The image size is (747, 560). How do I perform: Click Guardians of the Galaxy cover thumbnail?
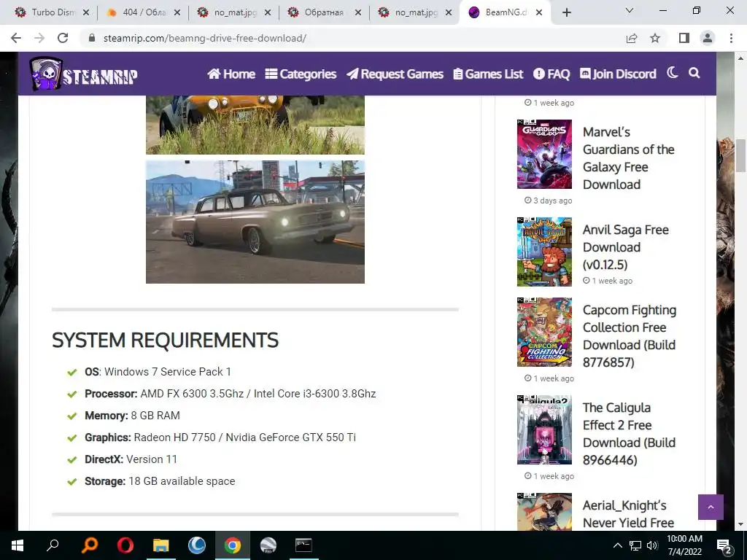[x=544, y=155]
